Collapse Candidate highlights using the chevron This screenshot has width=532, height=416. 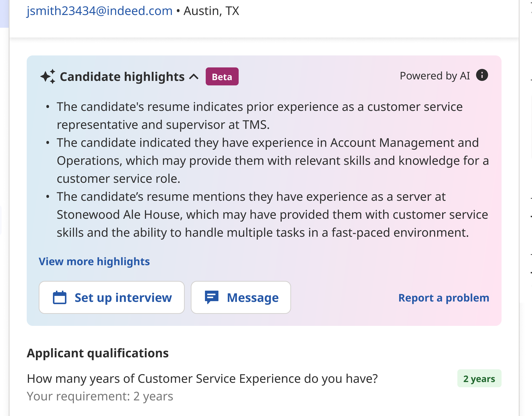194,77
